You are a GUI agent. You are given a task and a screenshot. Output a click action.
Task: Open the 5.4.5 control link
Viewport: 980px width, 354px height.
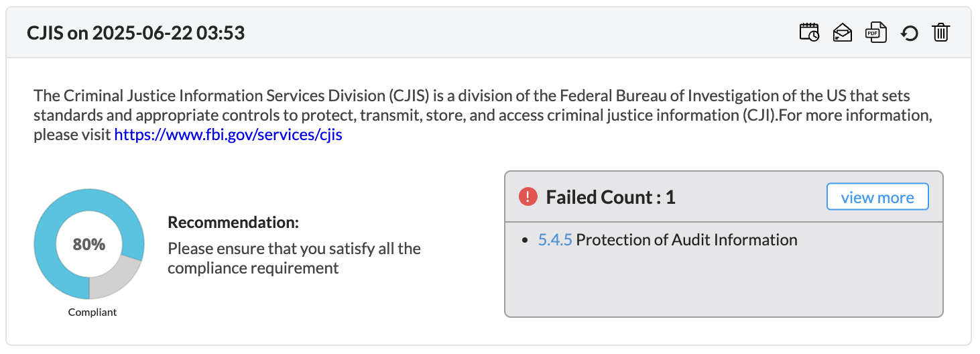tap(554, 240)
